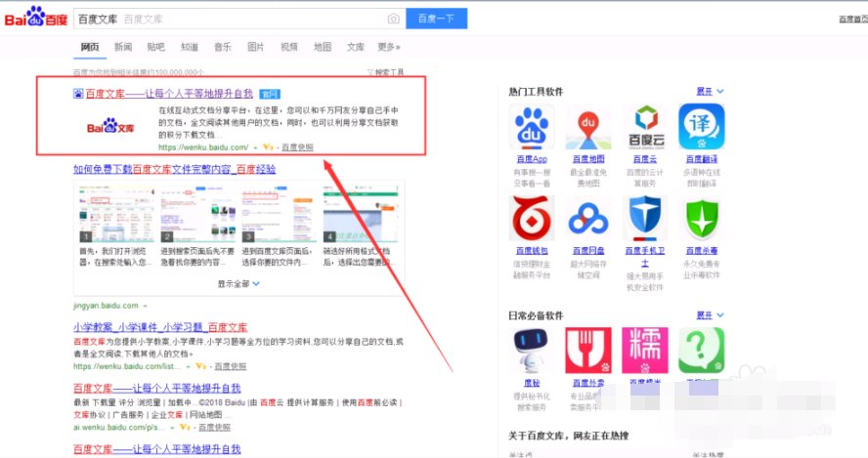Image resolution: width=868 pixels, height=458 pixels.
Task: Open the 度秘 robot icon
Action: pyautogui.click(x=532, y=351)
